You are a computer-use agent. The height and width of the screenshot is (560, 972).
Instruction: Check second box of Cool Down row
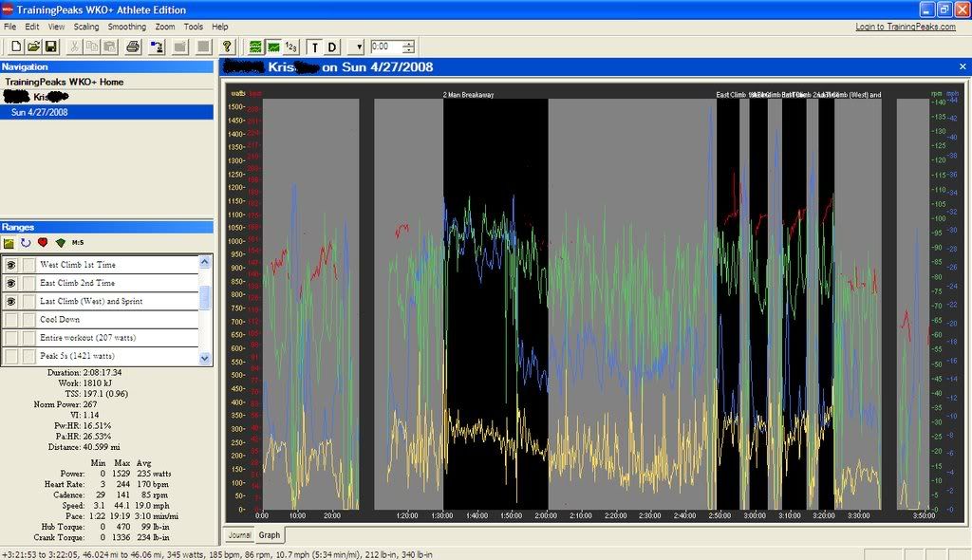point(28,320)
